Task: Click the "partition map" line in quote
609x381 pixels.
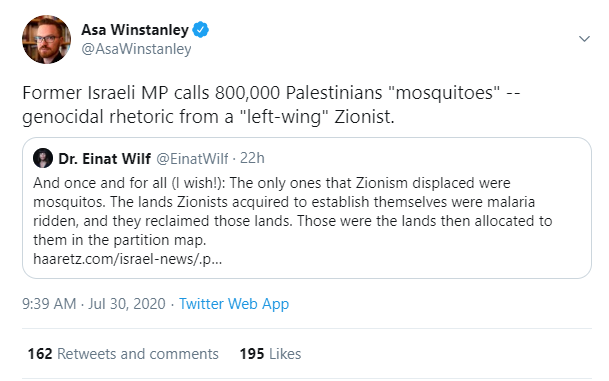Action: click(119, 240)
